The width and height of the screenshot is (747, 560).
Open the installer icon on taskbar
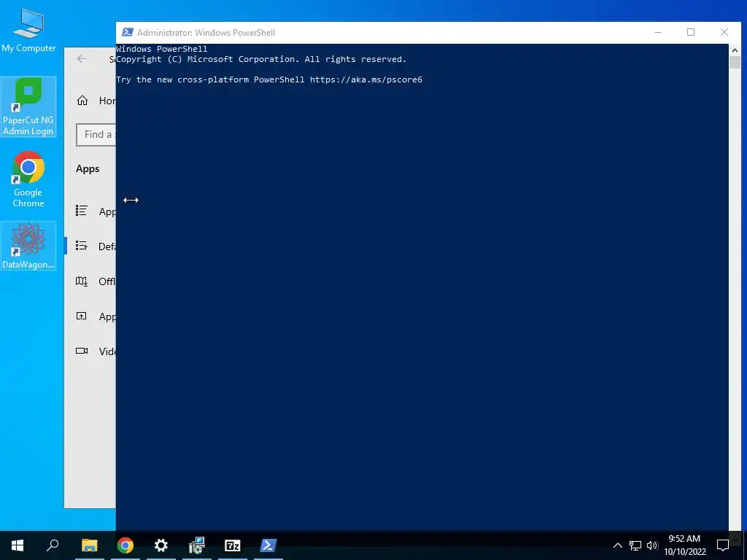[x=196, y=545]
